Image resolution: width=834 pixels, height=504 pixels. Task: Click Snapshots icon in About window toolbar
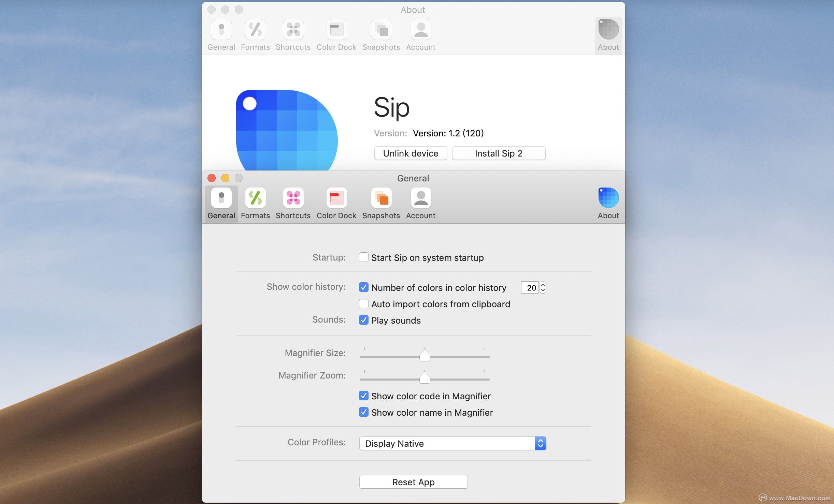(381, 35)
